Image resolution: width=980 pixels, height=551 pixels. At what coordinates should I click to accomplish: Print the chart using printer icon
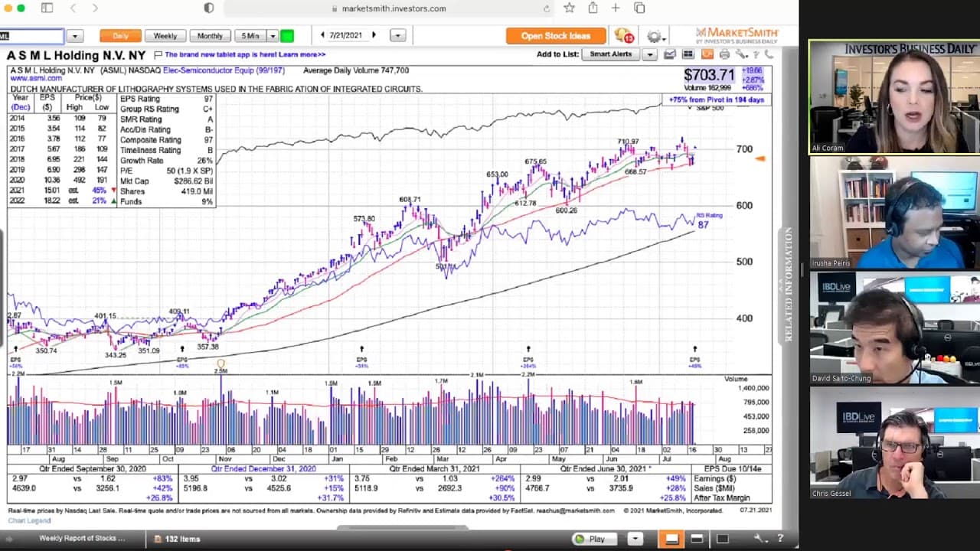(x=724, y=54)
